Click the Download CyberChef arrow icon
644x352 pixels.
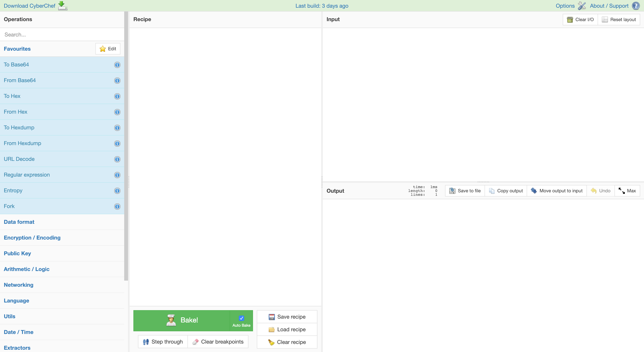62,6
